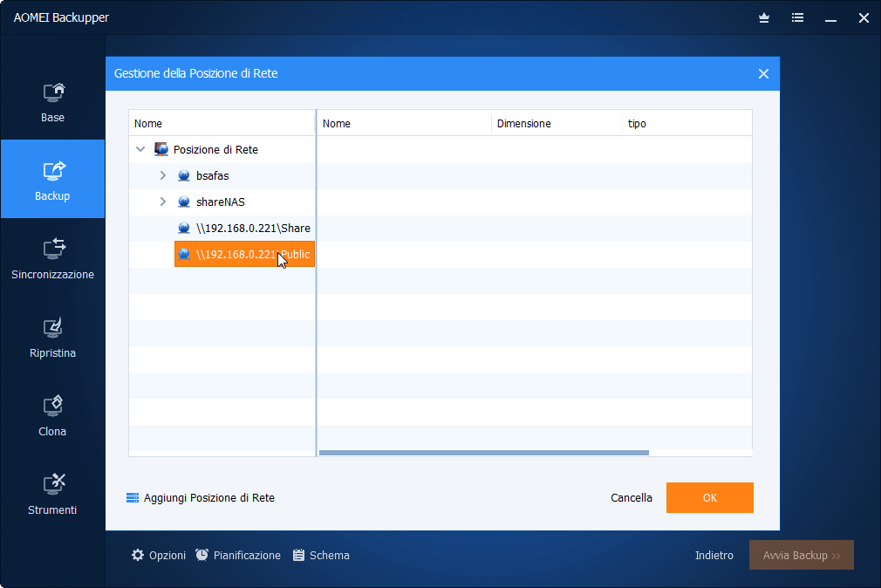The height and width of the screenshot is (588, 881).
Task: Open the Base section icon
Action: click(x=54, y=92)
